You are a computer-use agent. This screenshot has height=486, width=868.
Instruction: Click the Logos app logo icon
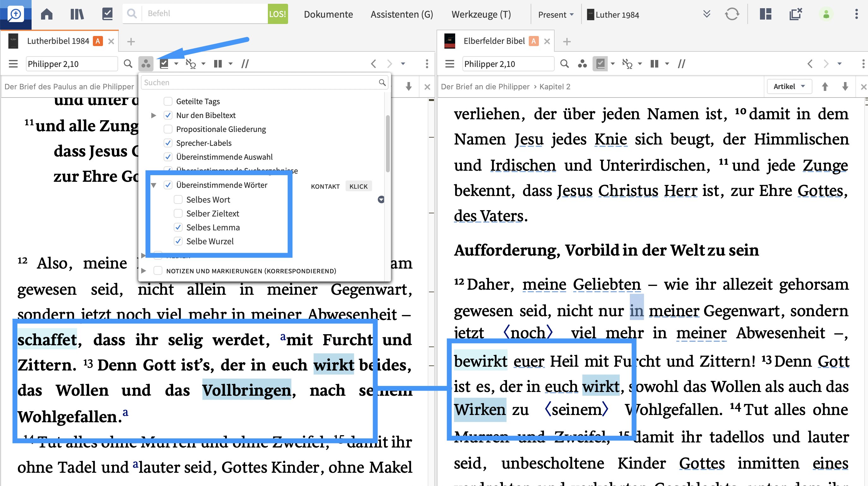pyautogui.click(x=15, y=14)
